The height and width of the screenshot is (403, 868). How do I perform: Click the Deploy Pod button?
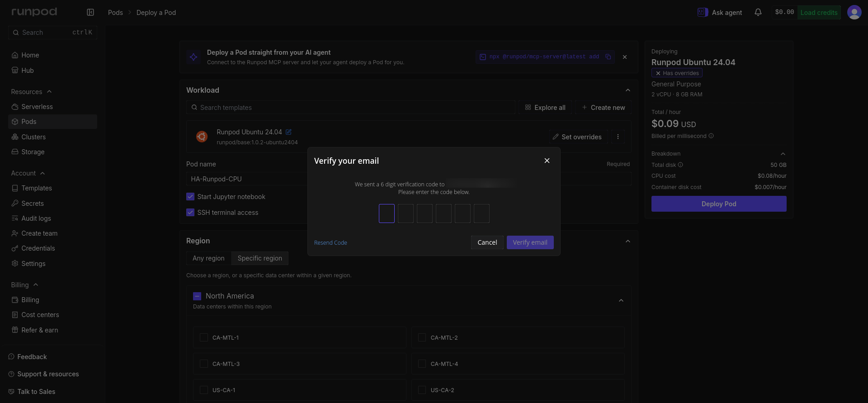point(719,204)
